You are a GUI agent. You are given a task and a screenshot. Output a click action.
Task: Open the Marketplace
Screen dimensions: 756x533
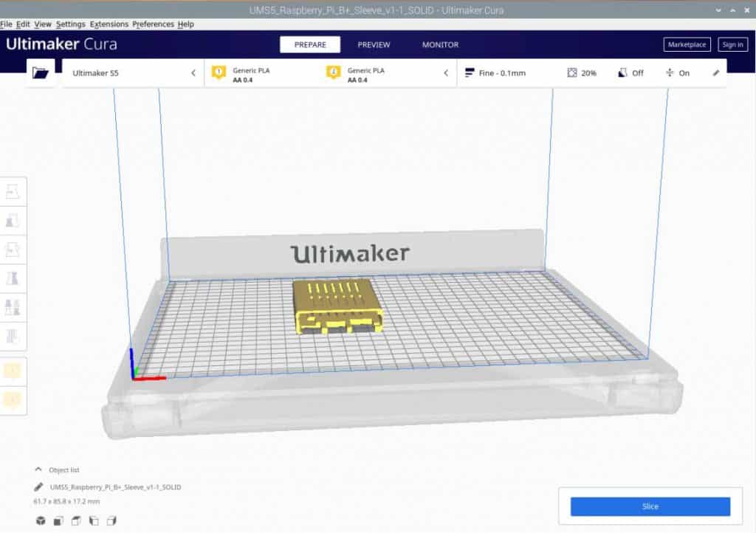(x=687, y=44)
